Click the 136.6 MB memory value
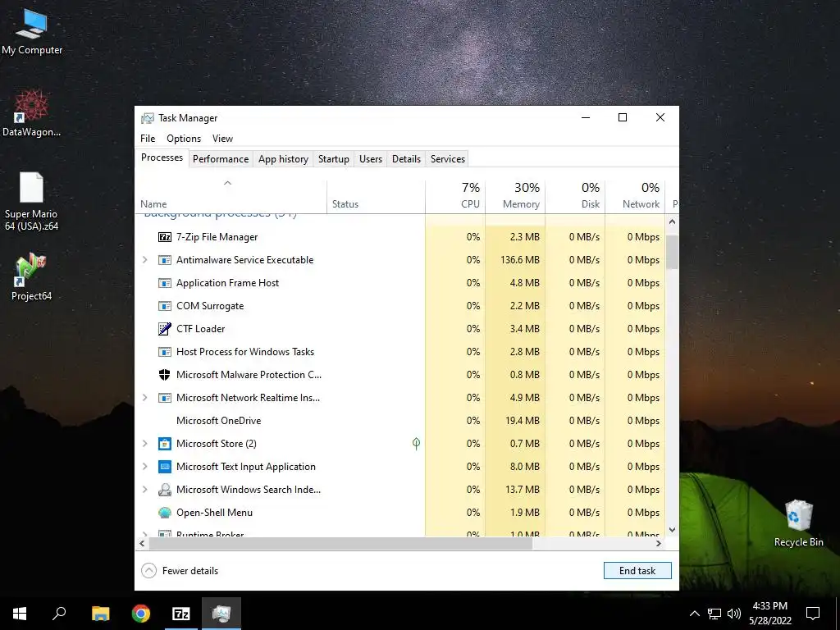The height and width of the screenshot is (630, 840). (x=519, y=260)
